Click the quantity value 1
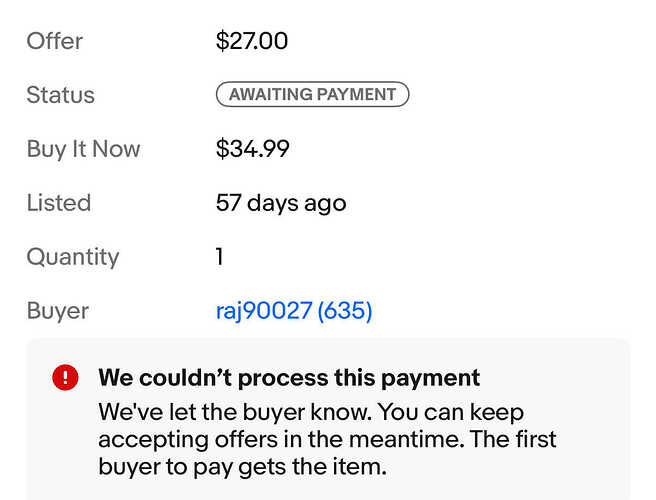Screen dimensions: 656x500 tap(220, 257)
